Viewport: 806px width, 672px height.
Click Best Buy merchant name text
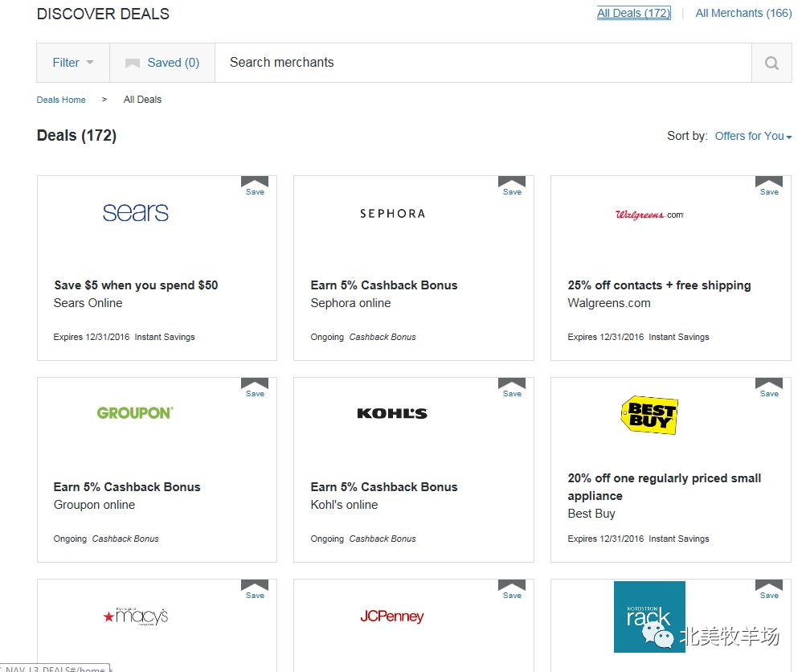click(x=591, y=514)
